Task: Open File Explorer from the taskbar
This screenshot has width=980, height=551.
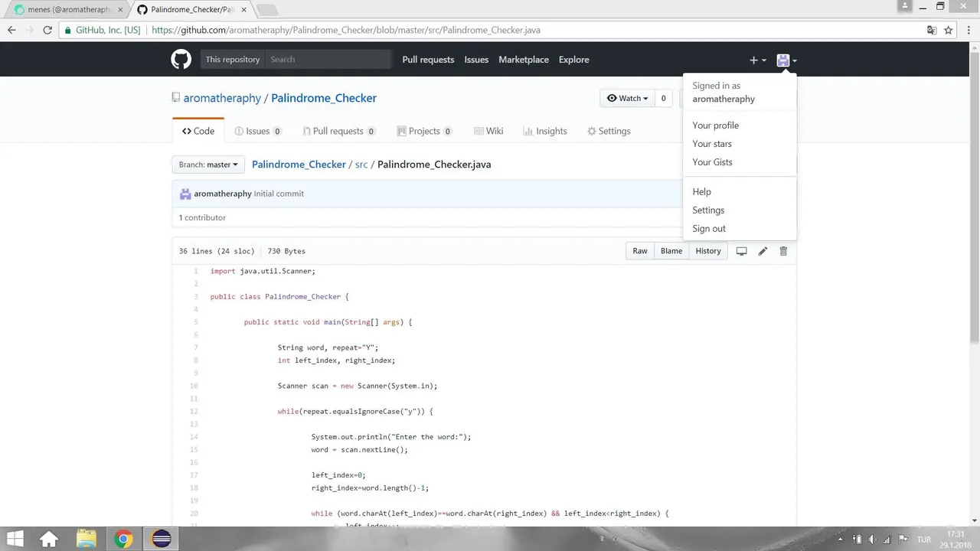Action: [x=87, y=539]
